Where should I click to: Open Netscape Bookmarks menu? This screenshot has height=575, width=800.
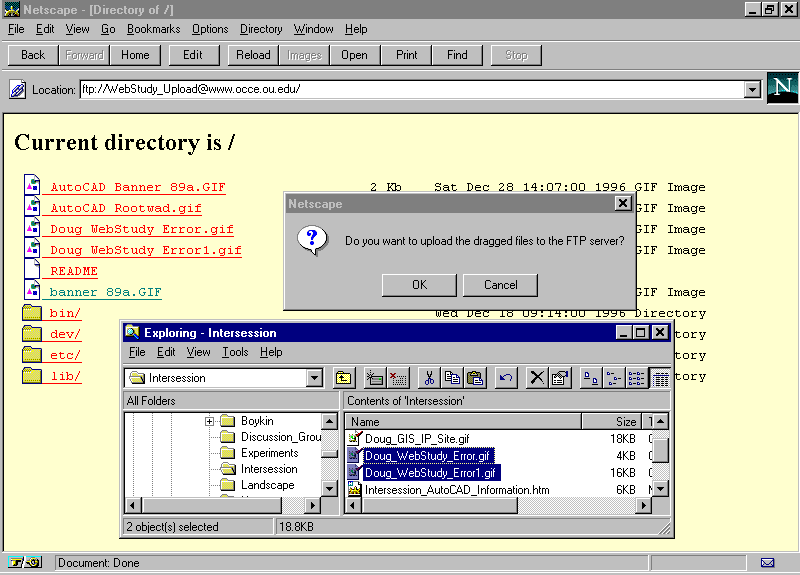(154, 29)
